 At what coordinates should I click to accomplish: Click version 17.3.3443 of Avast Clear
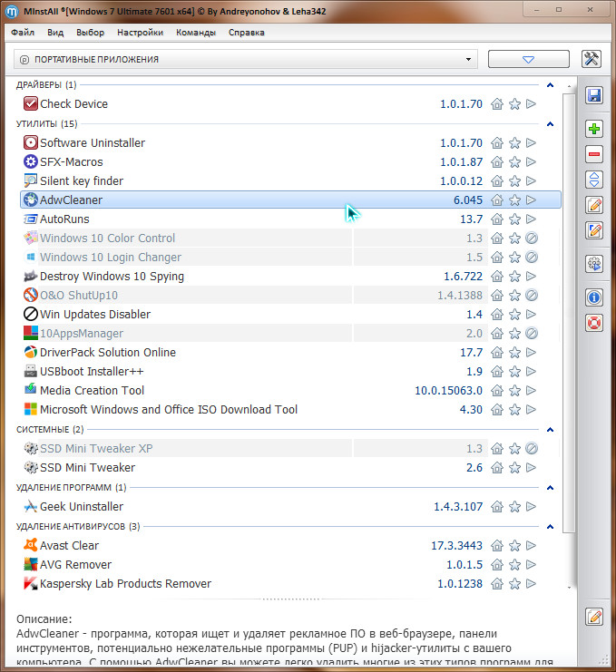[456, 546]
